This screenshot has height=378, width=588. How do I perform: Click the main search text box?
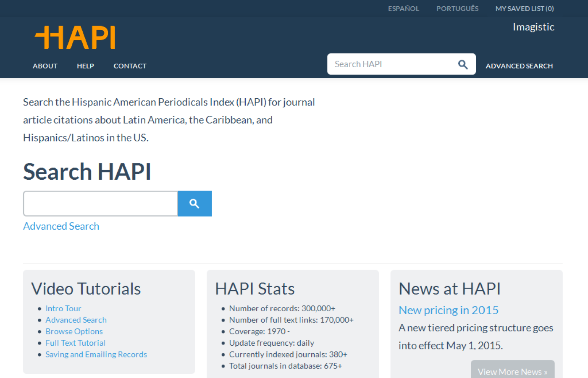[100, 203]
